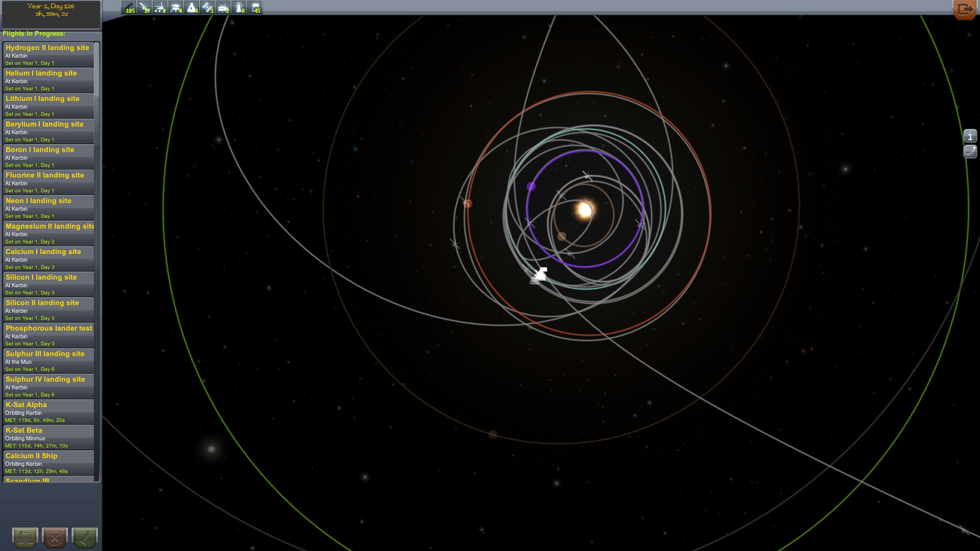Screen dimensions: 980x551
Task: Select the K-Sat Alpha flight
Action: 49,412
